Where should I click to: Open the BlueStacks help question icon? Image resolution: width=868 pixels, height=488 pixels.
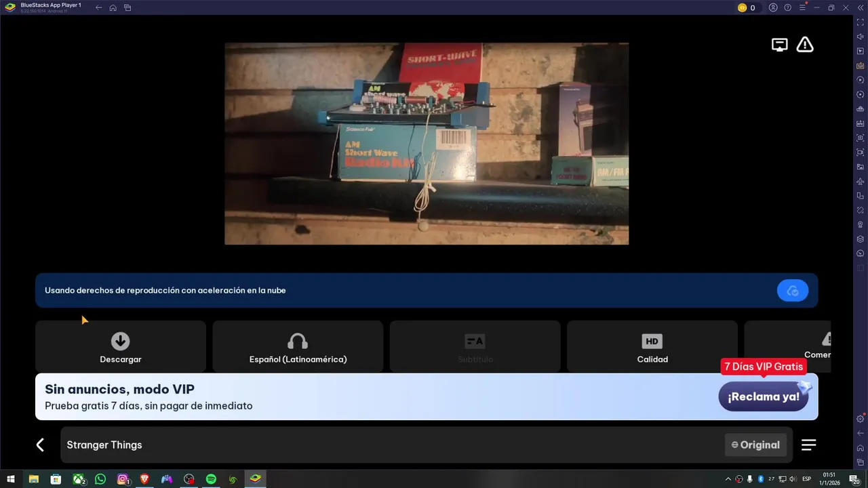pos(787,7)
